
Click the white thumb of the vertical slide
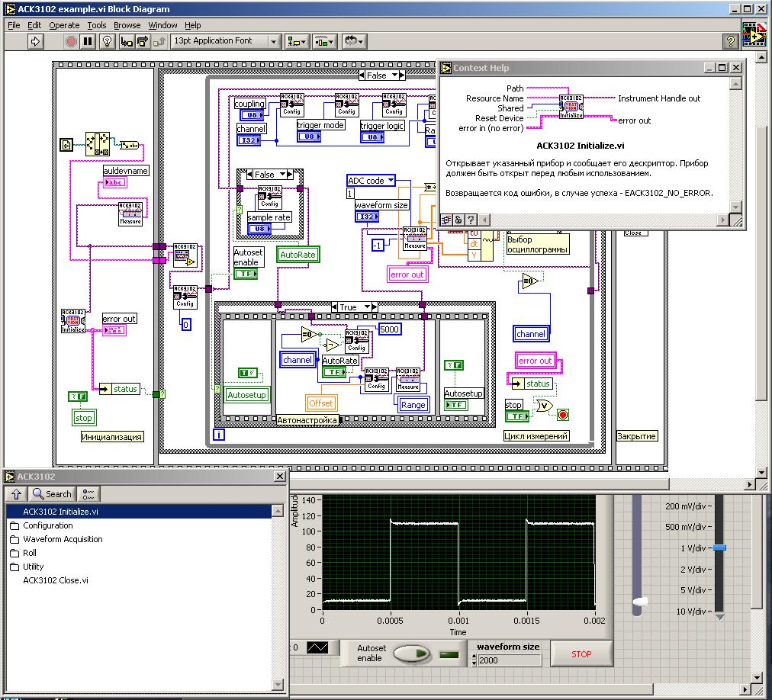(x=639, y=602)
